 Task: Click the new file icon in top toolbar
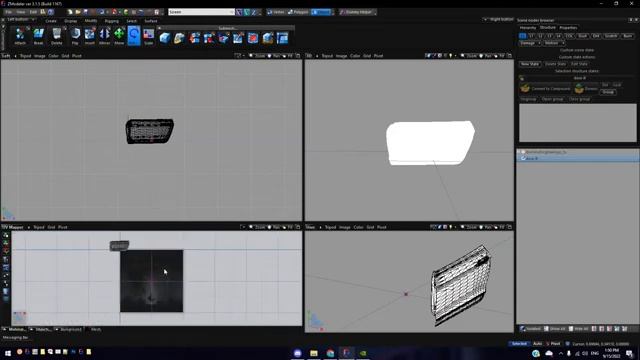[x=70, y=12]
